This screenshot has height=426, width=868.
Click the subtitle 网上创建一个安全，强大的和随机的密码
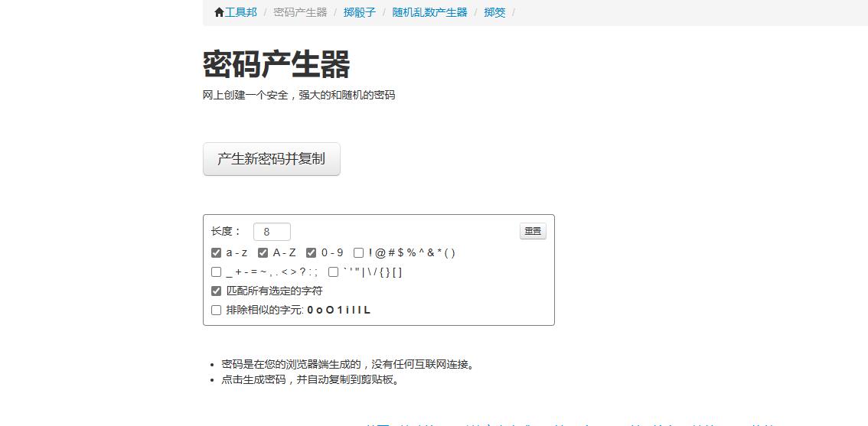click(x=299, y=95)
